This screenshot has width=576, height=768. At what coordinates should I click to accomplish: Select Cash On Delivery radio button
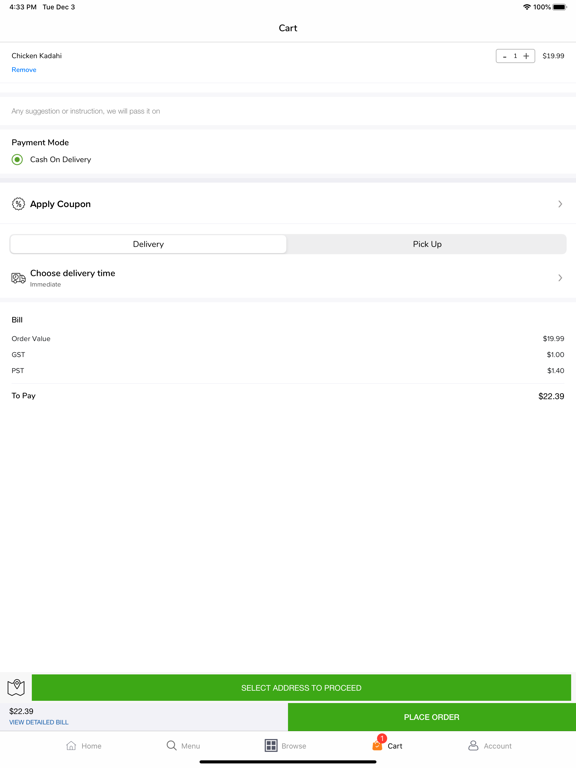(x=17, y=159)
